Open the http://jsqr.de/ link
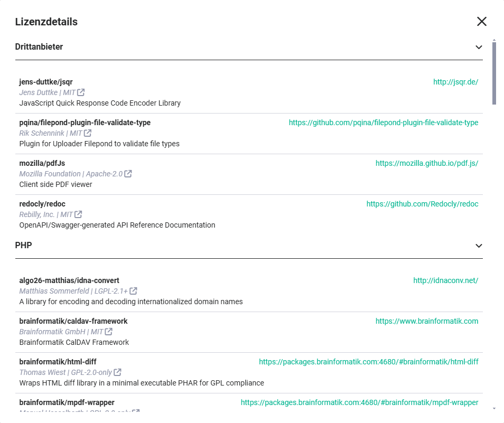Viewport: 504px width, 423px height. pos(455,82)
